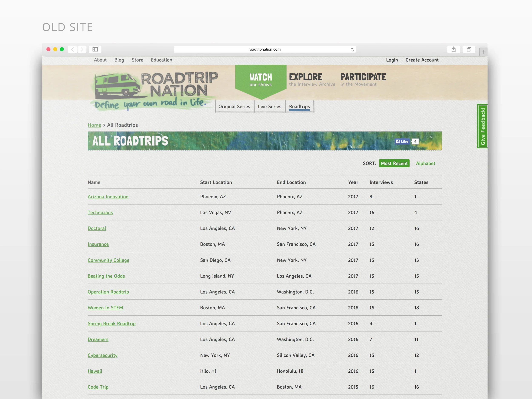This screenshot has width=532, height=399.
Task: Open the WATCH our shows menu
Action: pyautogui.click(x=261, y=80)
